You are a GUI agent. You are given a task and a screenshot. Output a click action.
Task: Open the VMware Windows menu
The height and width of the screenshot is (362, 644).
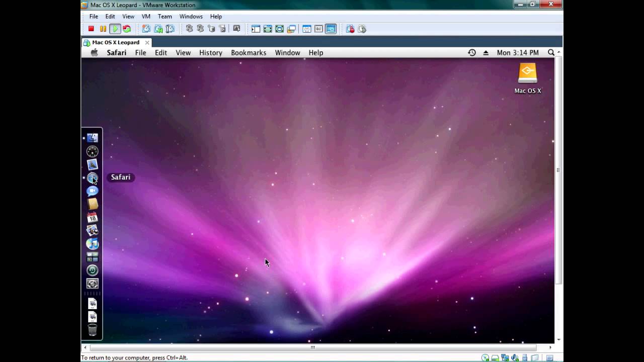point(191,17)
